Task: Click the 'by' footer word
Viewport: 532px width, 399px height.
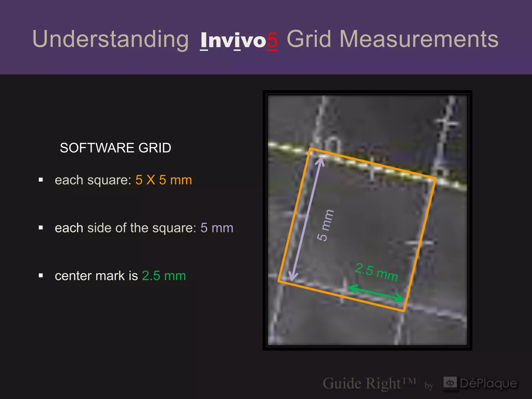Action: point(429,386)
